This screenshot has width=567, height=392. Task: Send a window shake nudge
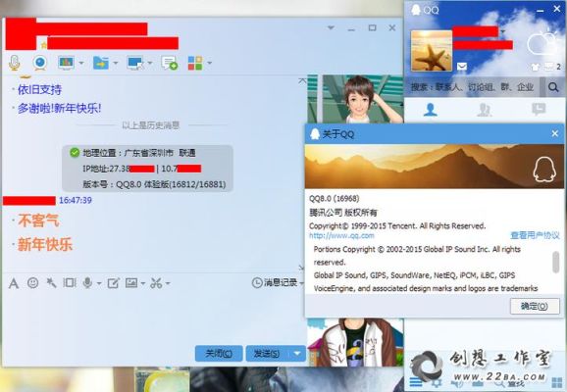(x=70, y=282)
